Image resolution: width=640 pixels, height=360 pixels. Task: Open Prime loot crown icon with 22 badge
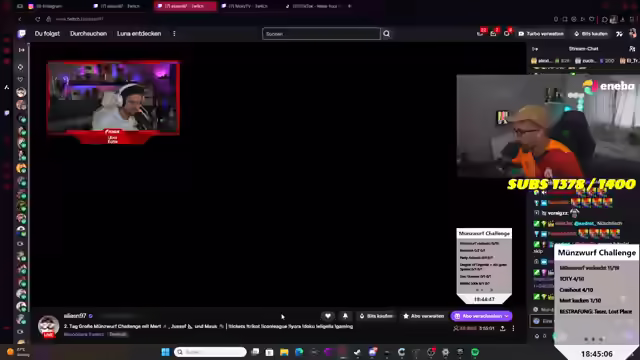point(480,33)
